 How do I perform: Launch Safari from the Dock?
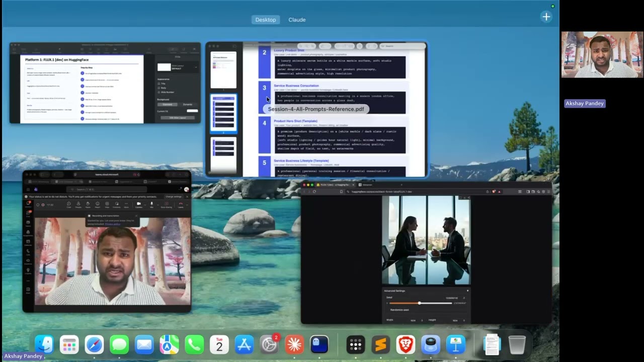94,344
